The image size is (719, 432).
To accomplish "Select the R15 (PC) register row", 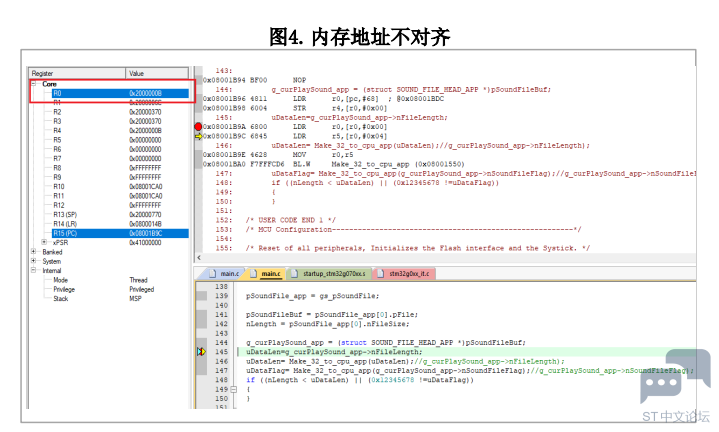I will (121, 233).
